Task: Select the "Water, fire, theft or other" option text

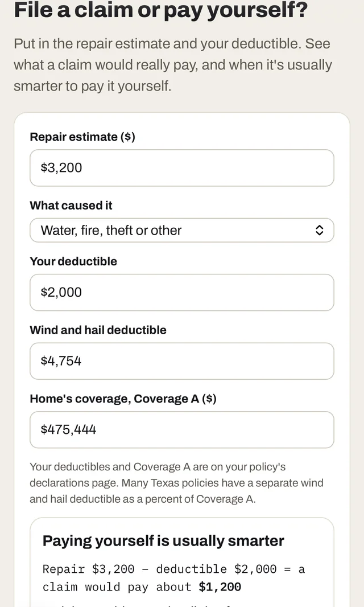Action: coord(111,231)
